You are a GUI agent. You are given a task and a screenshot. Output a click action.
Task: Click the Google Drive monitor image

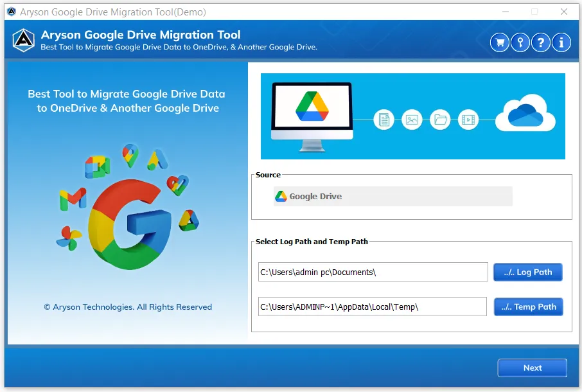312,117
